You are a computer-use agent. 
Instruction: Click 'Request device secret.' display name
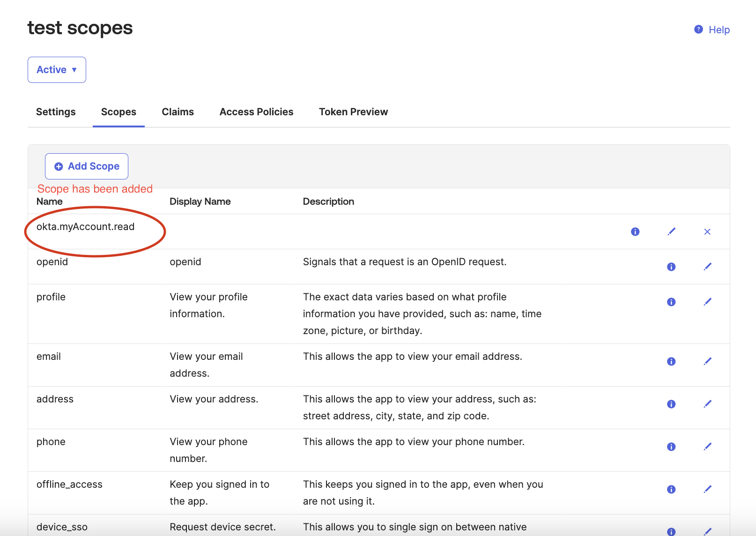pos(223,527)
